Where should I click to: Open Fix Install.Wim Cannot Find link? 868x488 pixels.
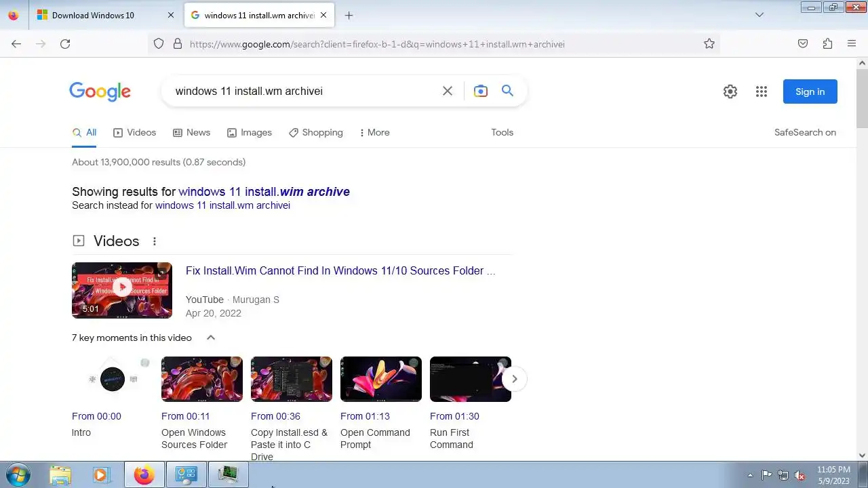point(340,271)
